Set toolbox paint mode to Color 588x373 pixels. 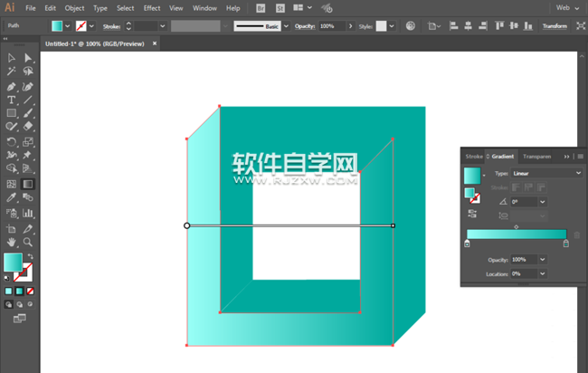point(9,292)
